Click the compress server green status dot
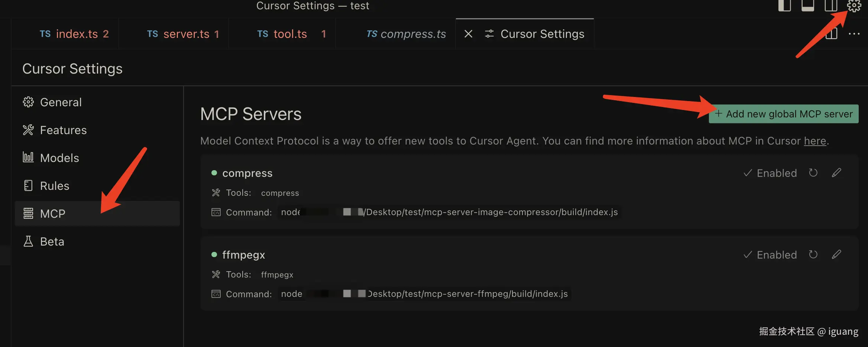This screenshot has height=347, width=868. [x=214, y=173]
